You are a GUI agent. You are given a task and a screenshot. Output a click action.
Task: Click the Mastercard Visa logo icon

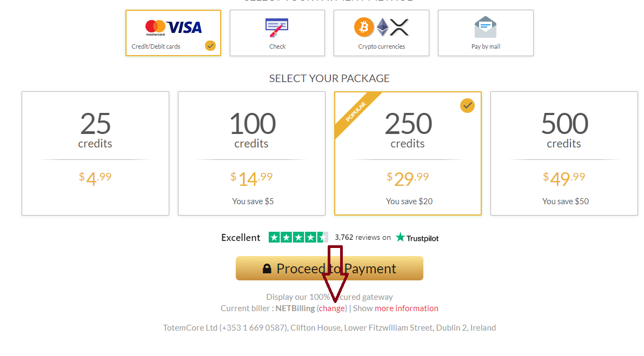173,27
